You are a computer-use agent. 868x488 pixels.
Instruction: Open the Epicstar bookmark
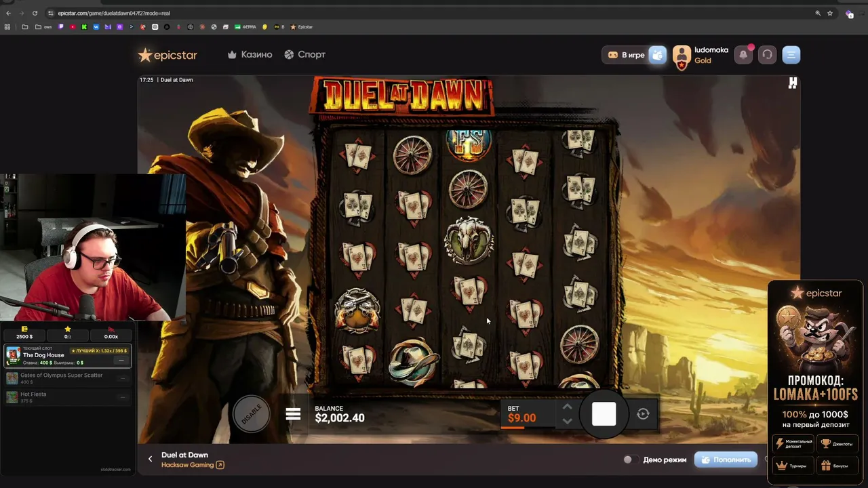[x=302, y=27]
